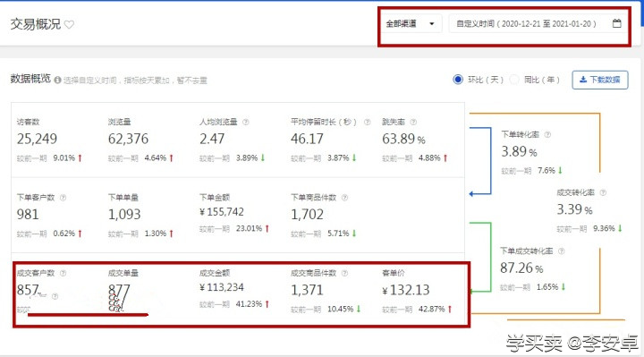The image size is (644, 357).
Task: Click help icon next to 成交商品件数
Action: pyautogui.click(x=344, y=273)
